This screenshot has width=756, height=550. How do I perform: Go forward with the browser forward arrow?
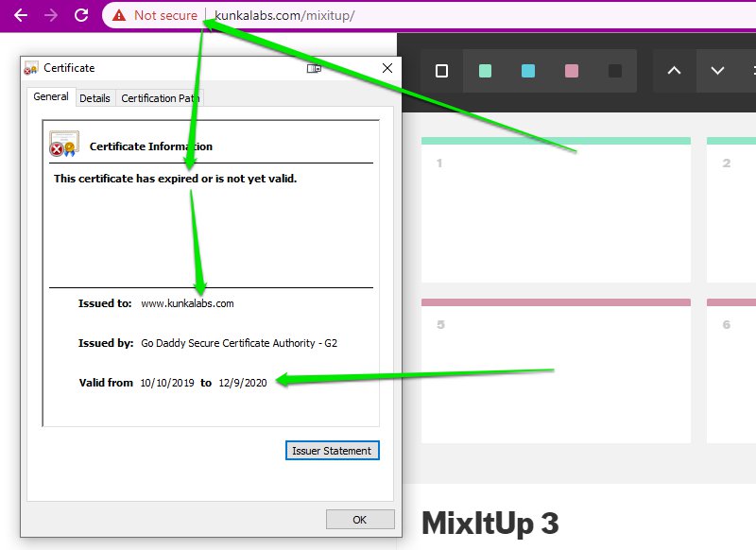coord(51,15)
